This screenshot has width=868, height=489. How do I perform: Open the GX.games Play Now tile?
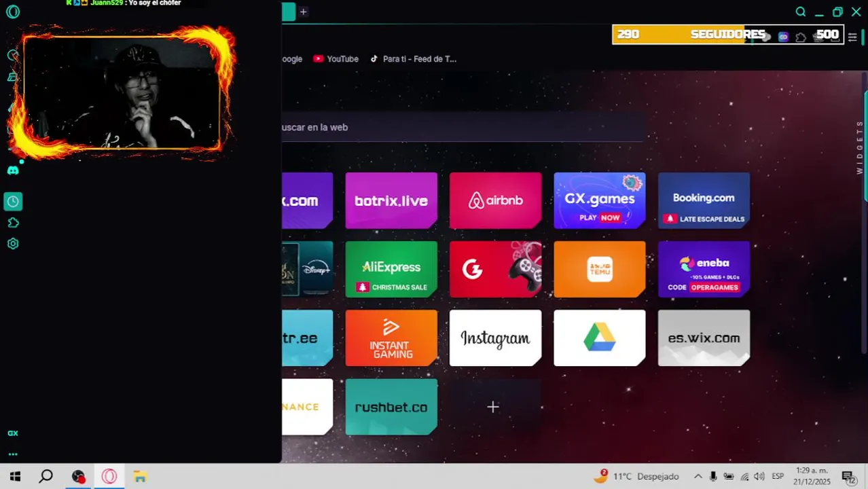tap(600, 200)
